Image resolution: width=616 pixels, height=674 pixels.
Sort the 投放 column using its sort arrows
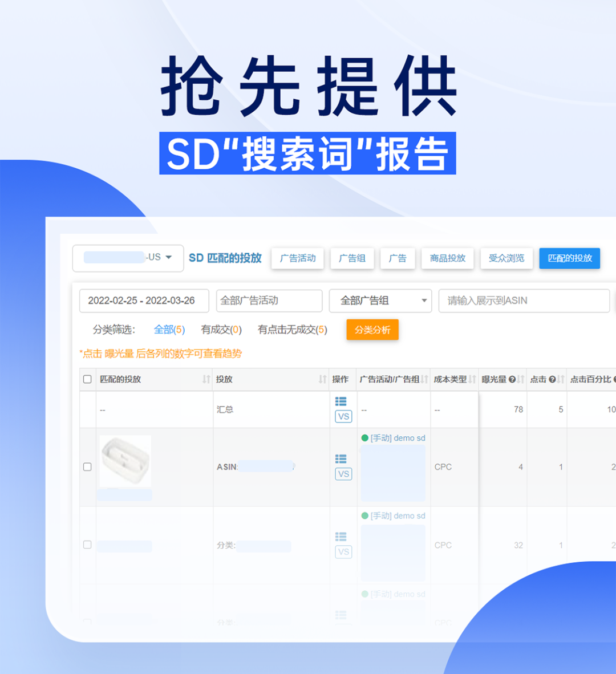click(x=322, y=379)
